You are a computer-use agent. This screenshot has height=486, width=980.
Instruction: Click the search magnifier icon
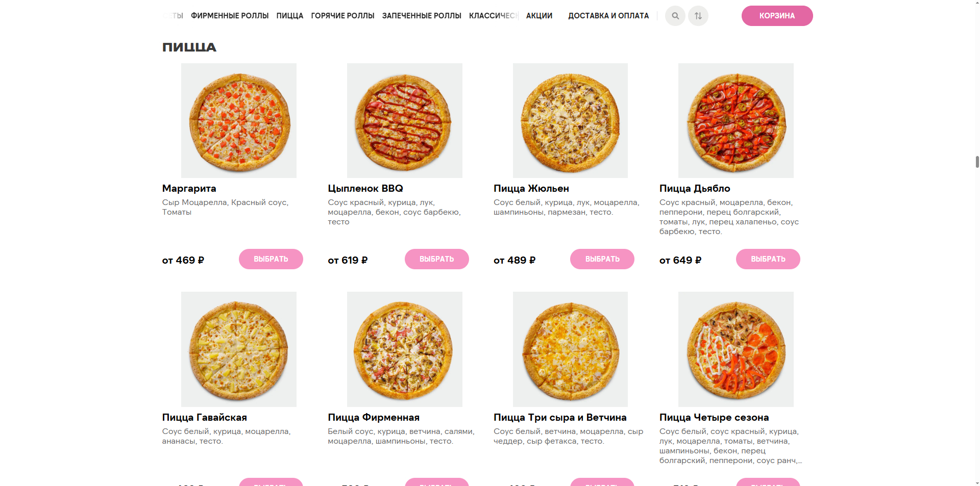[x=675, y=16]
